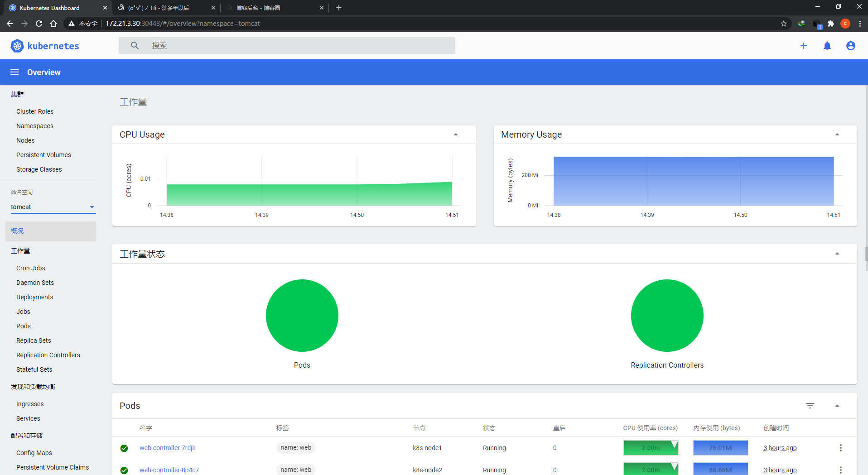The image size is (868, 475).
Task: Click the browser home icon
Action: point(53,24)
